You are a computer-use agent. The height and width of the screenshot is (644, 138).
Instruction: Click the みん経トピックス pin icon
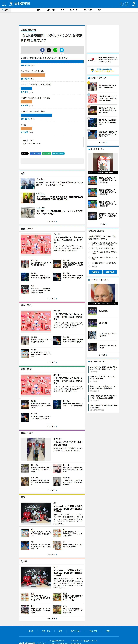coord(89,361)
